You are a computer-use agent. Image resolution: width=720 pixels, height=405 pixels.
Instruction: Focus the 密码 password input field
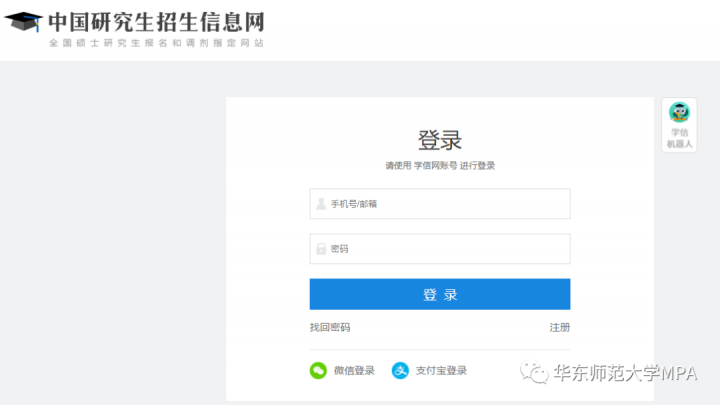click(440, 248)
